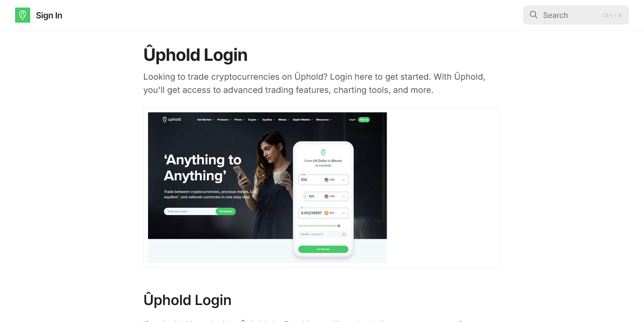
Task: Open the Products menu in the banner
Action: [x=224, y=120]
